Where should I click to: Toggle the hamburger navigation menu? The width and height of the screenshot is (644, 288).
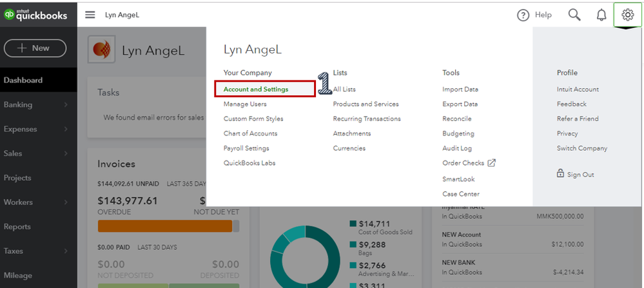point(90,15)
